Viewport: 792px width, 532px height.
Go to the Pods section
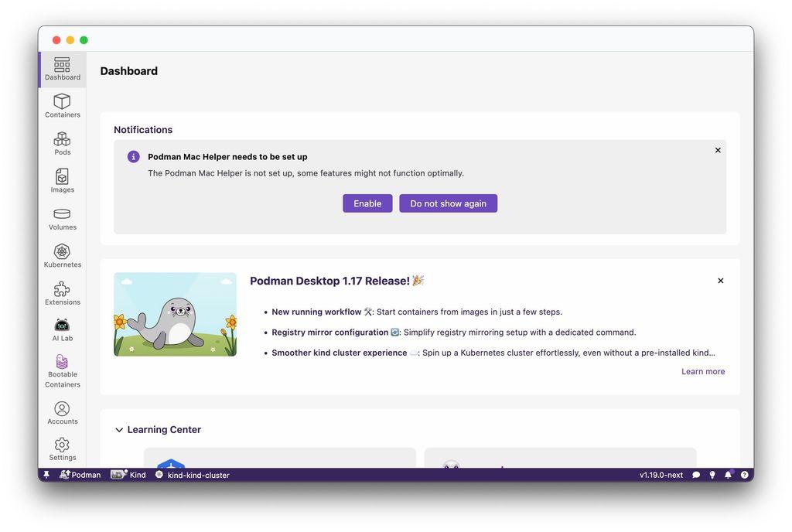(62, 143)
